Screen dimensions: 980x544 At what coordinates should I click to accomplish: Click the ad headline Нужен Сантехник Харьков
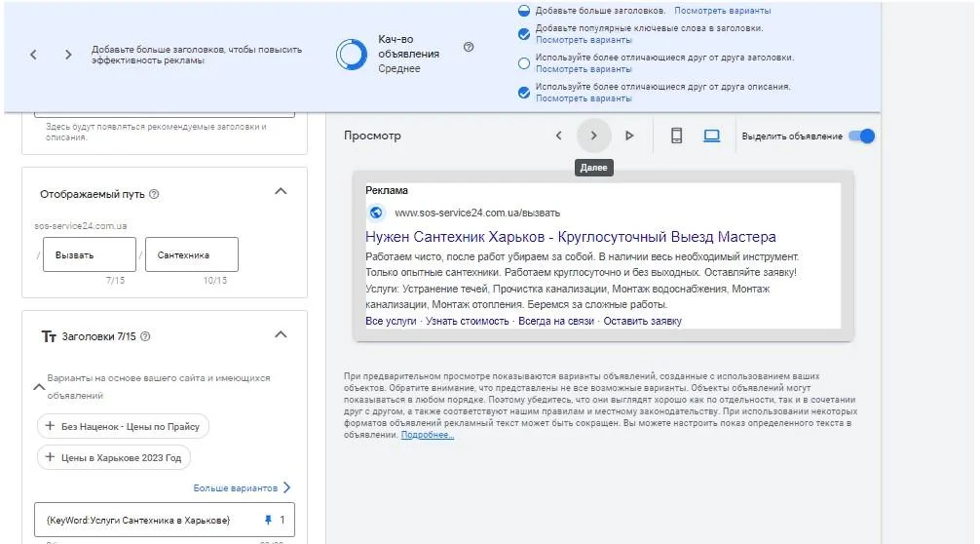(571, 237)
